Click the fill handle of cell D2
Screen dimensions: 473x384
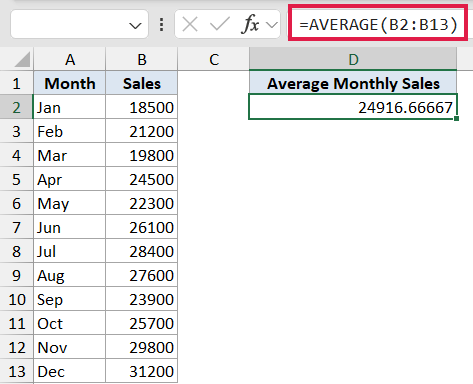tap(456, 118)
